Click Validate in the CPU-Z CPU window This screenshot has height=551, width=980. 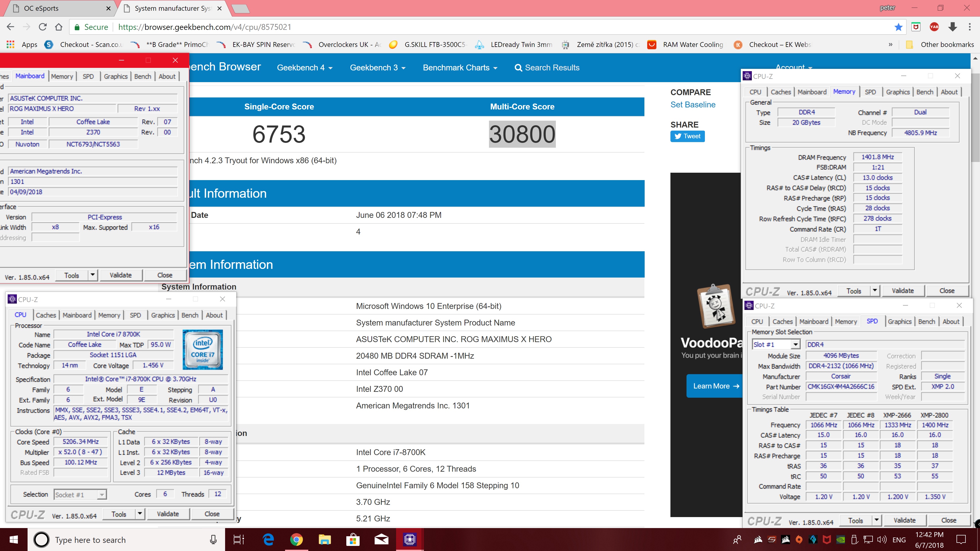(x=168, y=514)
